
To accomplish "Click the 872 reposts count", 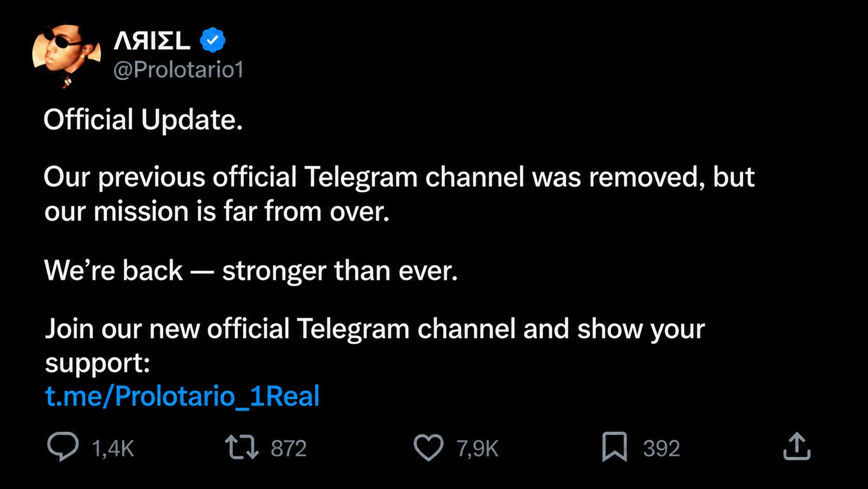I will (289, 448).
